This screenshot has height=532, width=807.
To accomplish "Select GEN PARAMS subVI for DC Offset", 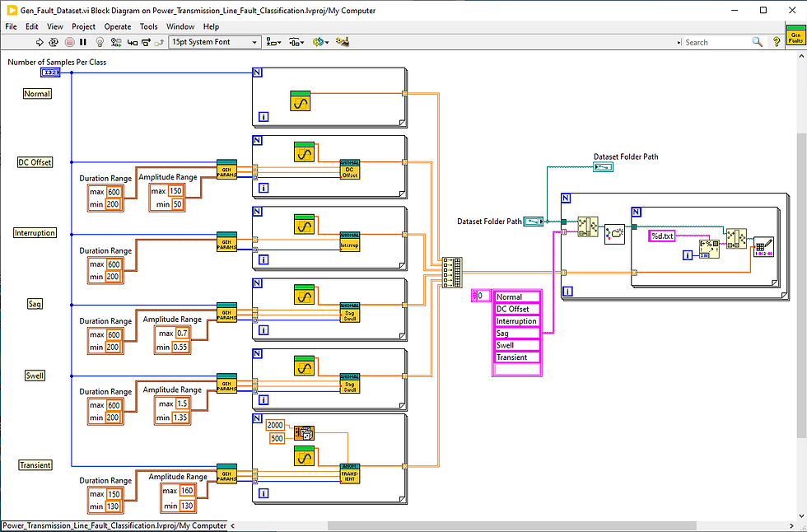I will pyautogui.click(x=226, y=170).
